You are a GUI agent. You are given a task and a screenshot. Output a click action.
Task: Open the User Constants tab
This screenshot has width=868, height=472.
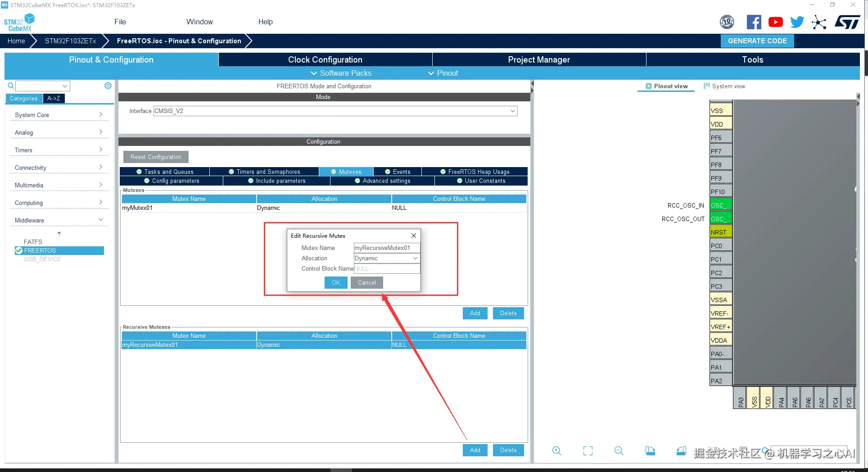click(x=481, y=181)
